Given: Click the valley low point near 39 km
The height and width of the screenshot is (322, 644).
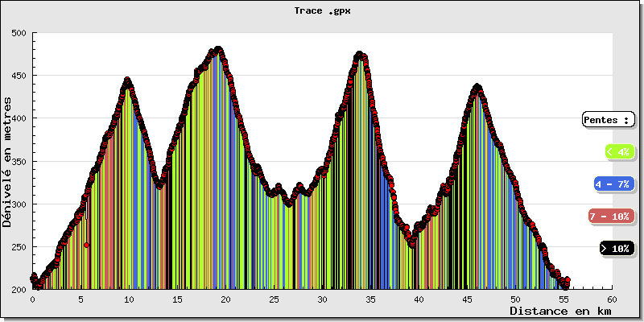Looking at the screenshot, I should coord(411,244).
